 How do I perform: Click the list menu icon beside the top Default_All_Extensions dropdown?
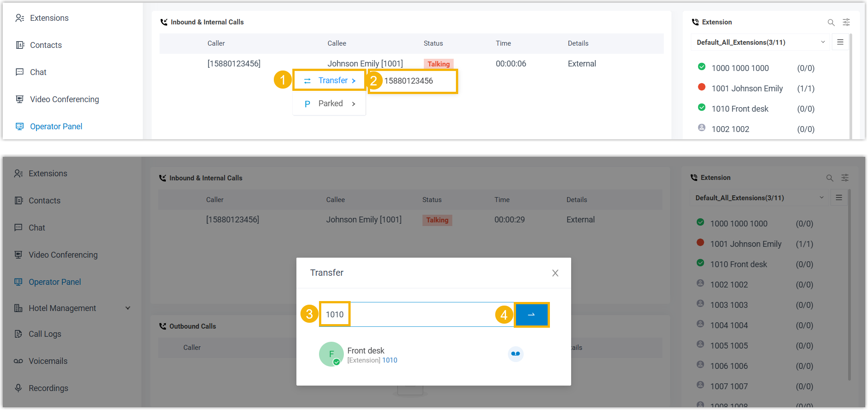(x=840, y=42)
